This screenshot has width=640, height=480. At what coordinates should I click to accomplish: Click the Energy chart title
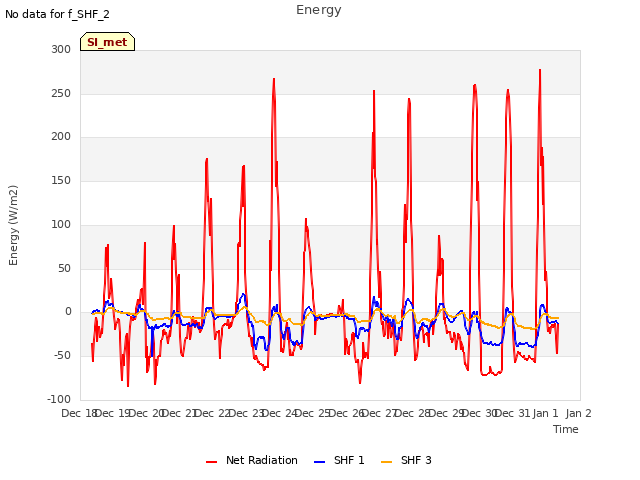click(x=319, y=10)
